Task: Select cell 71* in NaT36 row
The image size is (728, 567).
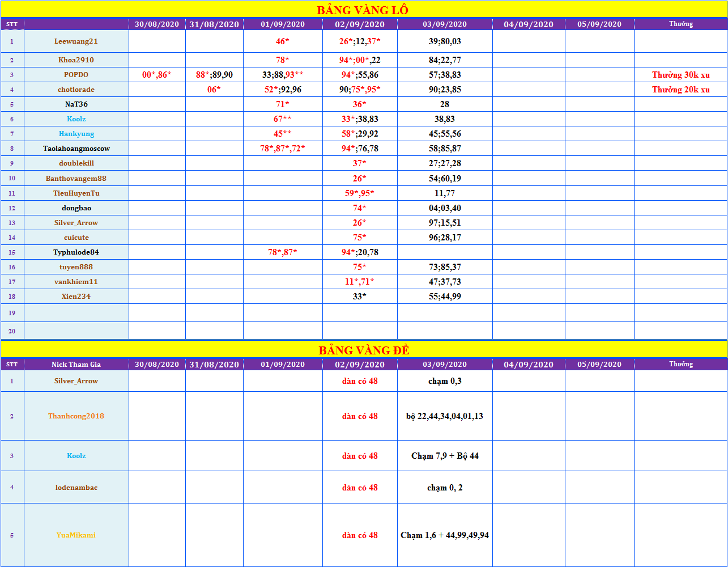Action: [283, 104]
